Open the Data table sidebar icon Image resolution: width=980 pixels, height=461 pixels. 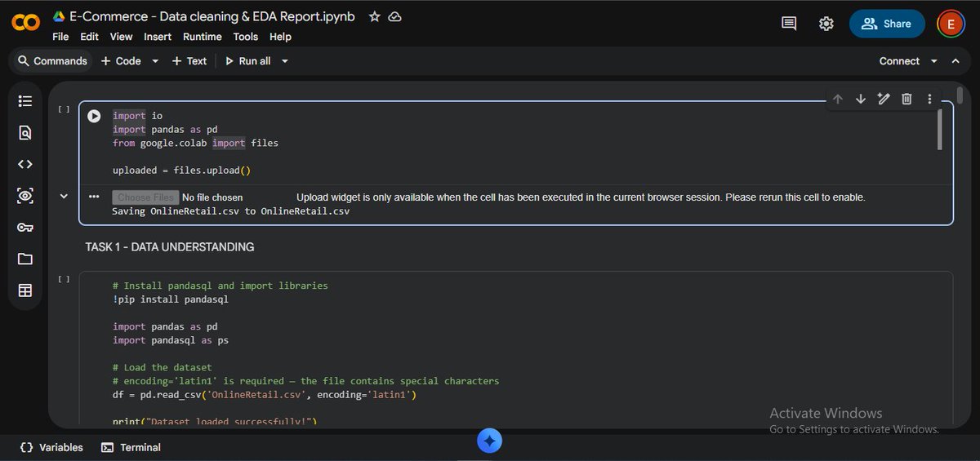25,290
